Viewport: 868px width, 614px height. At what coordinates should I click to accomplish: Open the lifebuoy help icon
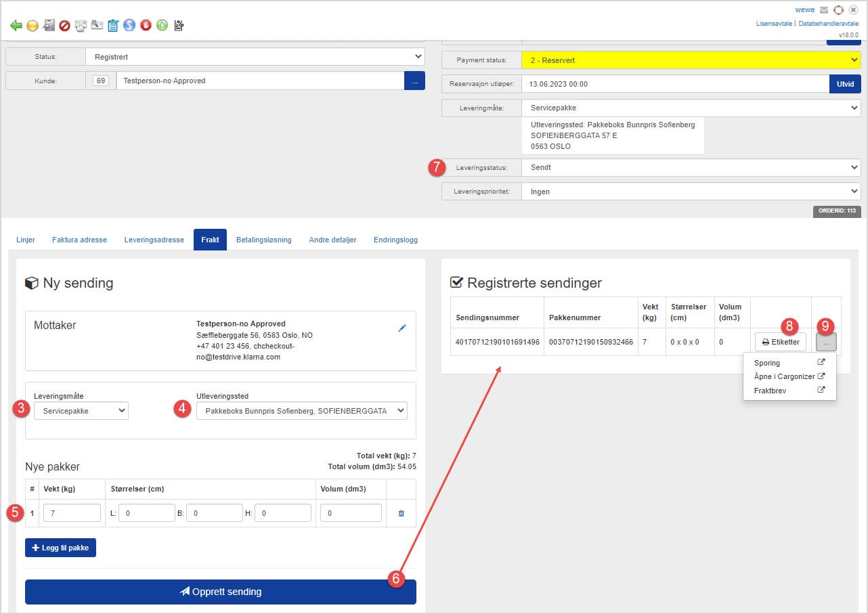[838, 10]
